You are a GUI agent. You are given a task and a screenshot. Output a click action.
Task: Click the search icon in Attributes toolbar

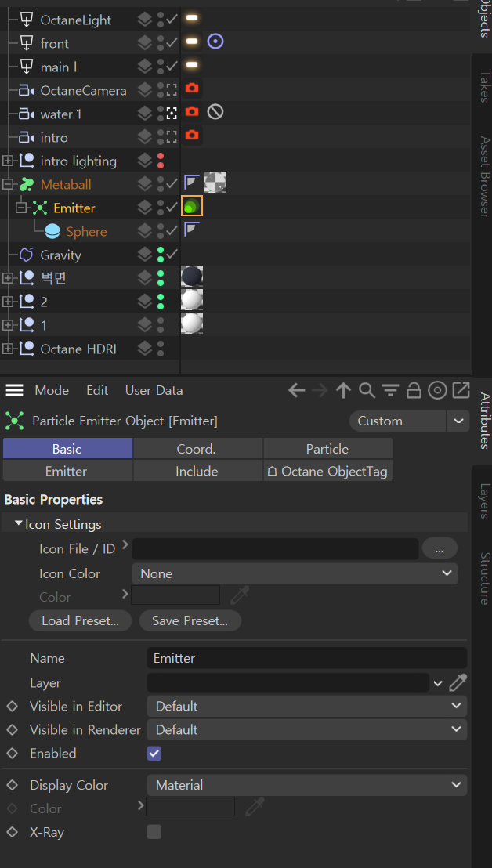(x=366, y=390)
